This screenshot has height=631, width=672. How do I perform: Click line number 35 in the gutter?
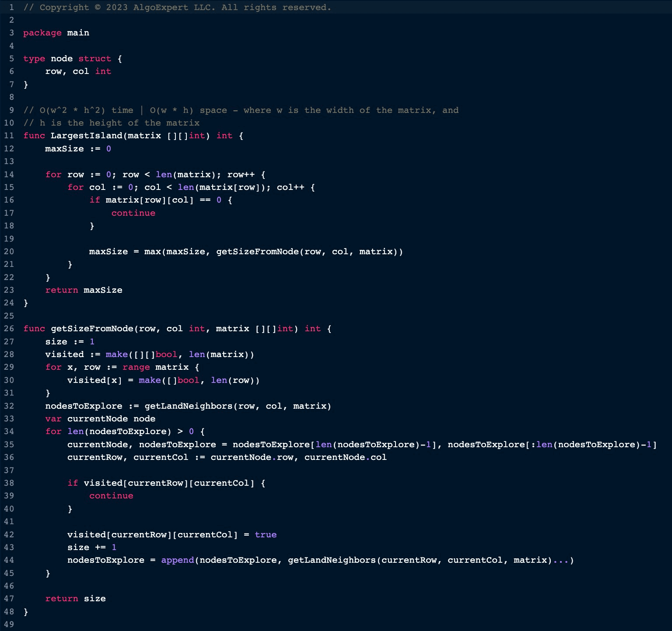click(9, 445)
